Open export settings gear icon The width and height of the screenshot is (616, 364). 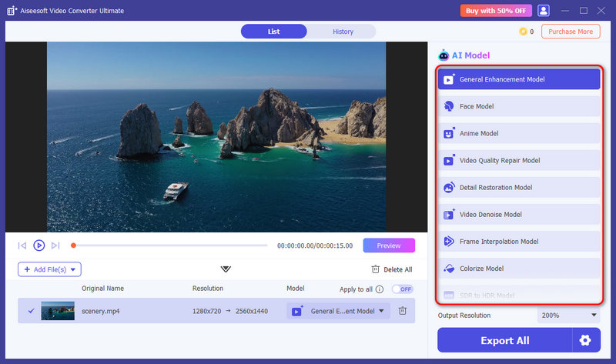(586, 340)
